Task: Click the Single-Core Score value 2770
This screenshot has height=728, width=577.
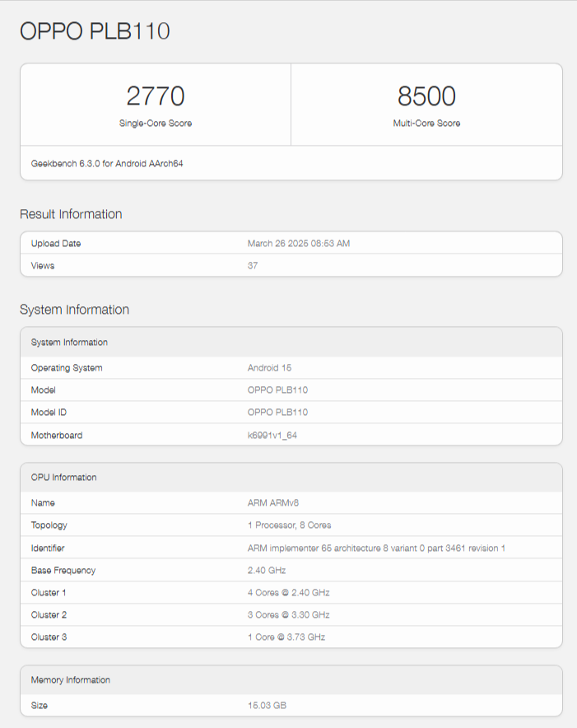Action: click(x=155, y=96)
